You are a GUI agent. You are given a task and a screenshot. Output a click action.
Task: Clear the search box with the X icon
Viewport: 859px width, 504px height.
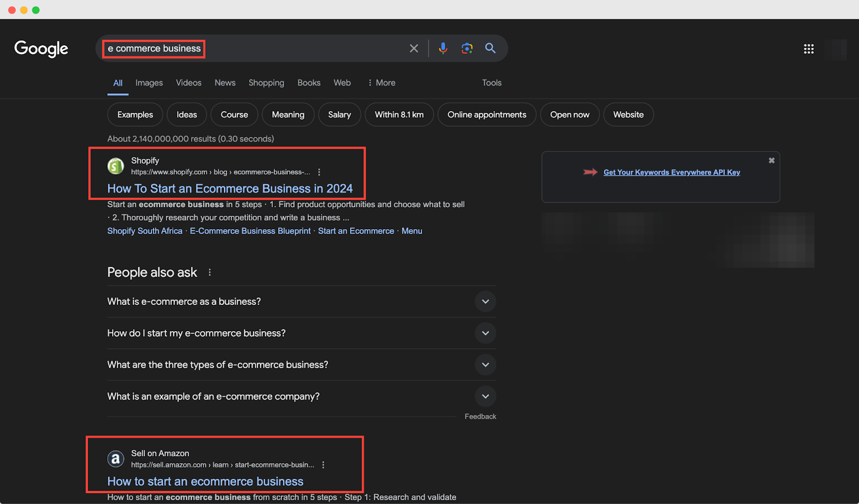pyautogui.click(x=414, y=48)
